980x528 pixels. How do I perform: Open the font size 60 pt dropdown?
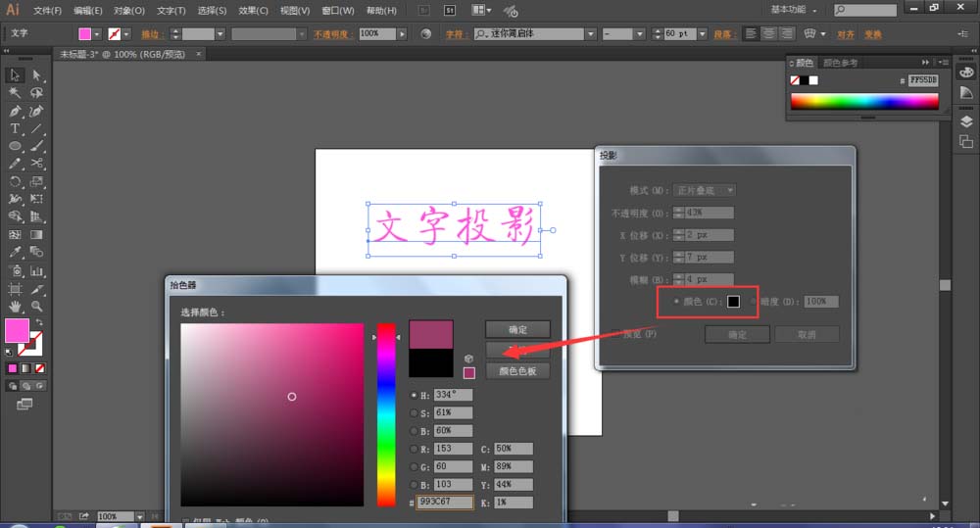pyautogui.click(x=703, y=33)
